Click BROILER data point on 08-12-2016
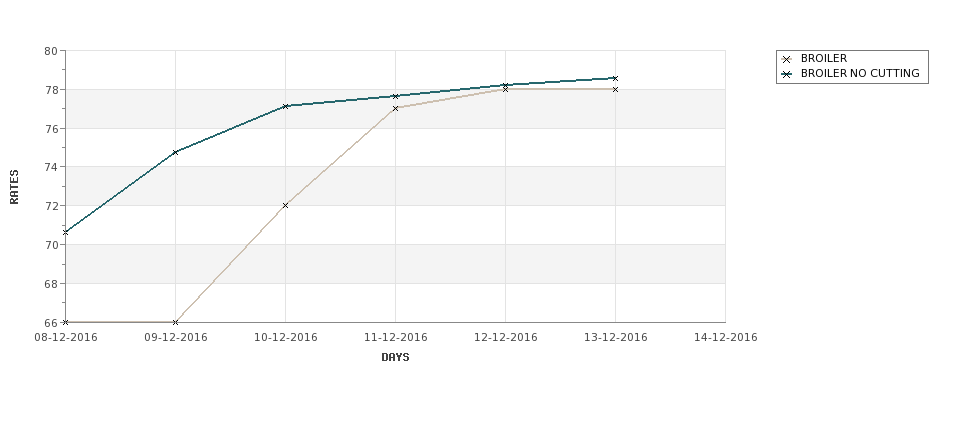 [65, 322]
